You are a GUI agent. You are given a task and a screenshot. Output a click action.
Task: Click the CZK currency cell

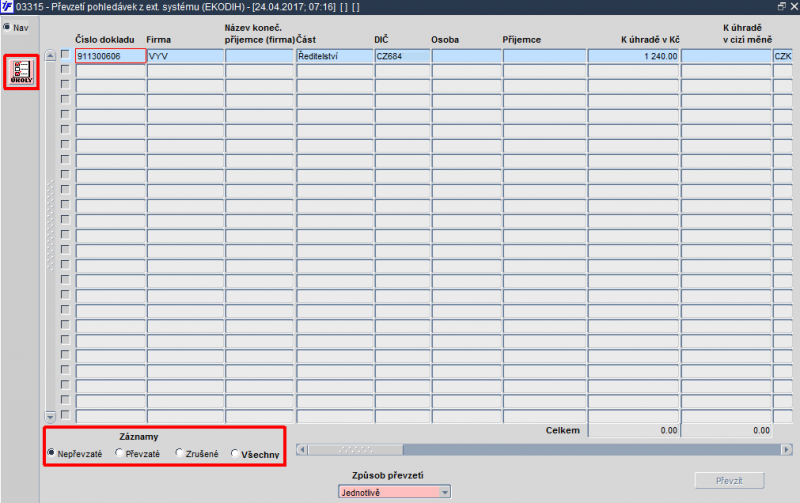click(783, 56)
